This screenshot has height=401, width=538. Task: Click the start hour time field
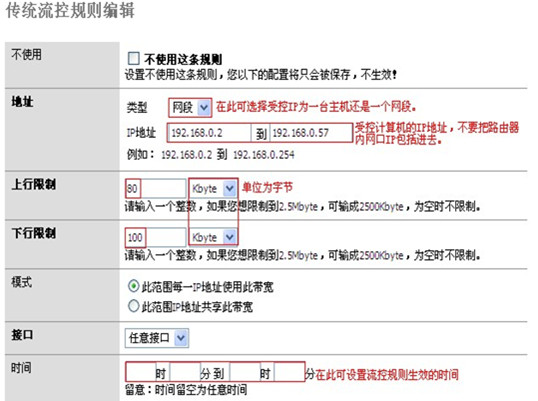(x=141, y=372)
